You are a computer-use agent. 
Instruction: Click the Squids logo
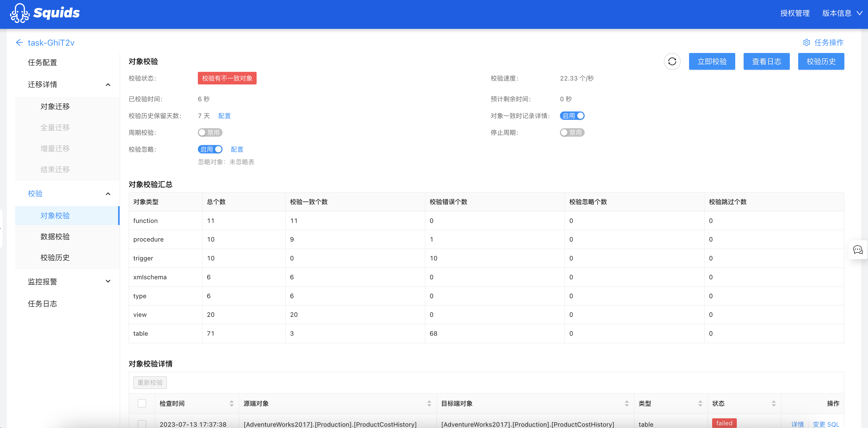point(45,13)
